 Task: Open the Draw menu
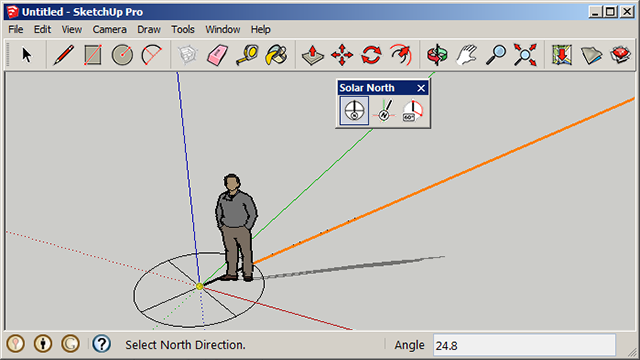coord(149,29)
